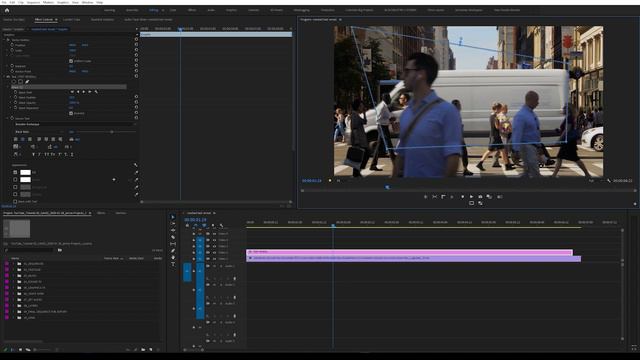Expand Mask Feather property
This screenshot has height=360, width=640.
click(x=11, y=98)
